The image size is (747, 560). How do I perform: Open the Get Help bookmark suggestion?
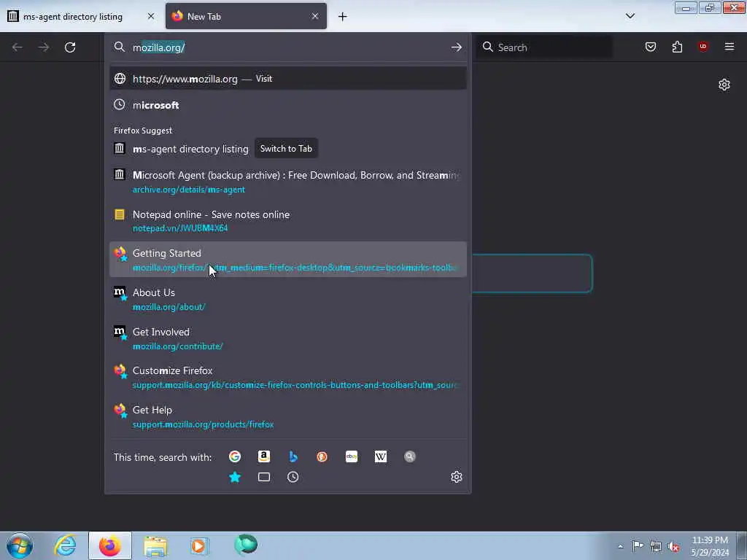pyautogui.click(x=288, y=416)
